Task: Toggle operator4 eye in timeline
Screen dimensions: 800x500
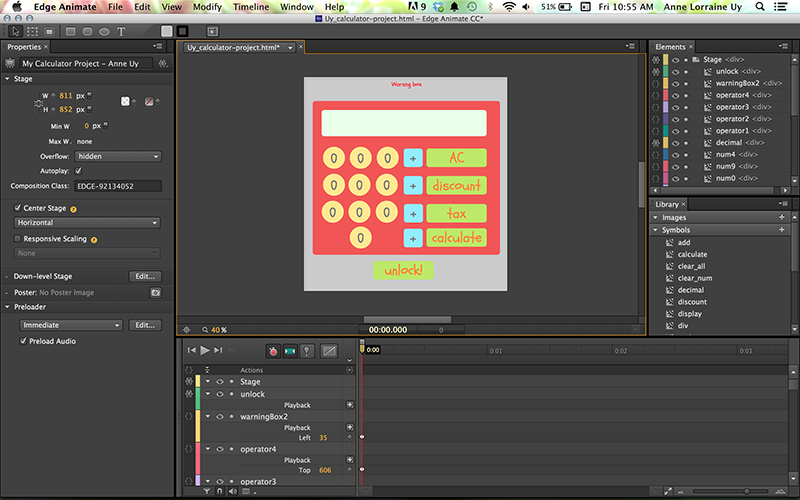Action: tap(220, 449)
